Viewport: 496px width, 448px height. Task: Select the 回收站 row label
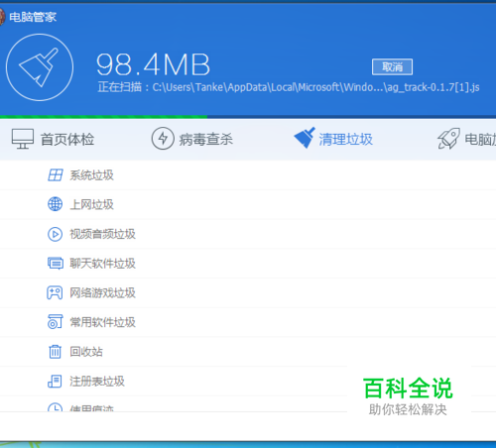coord(86,352)
